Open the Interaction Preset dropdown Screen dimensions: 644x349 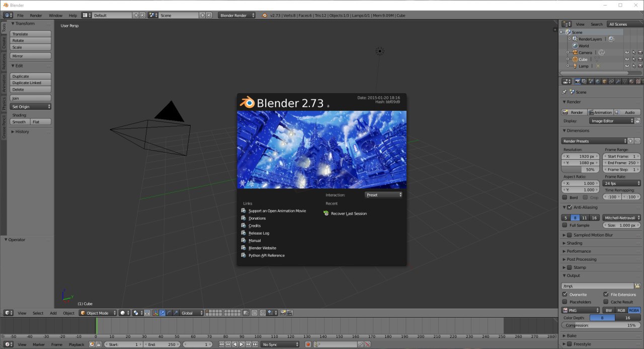tap(384, 195)
